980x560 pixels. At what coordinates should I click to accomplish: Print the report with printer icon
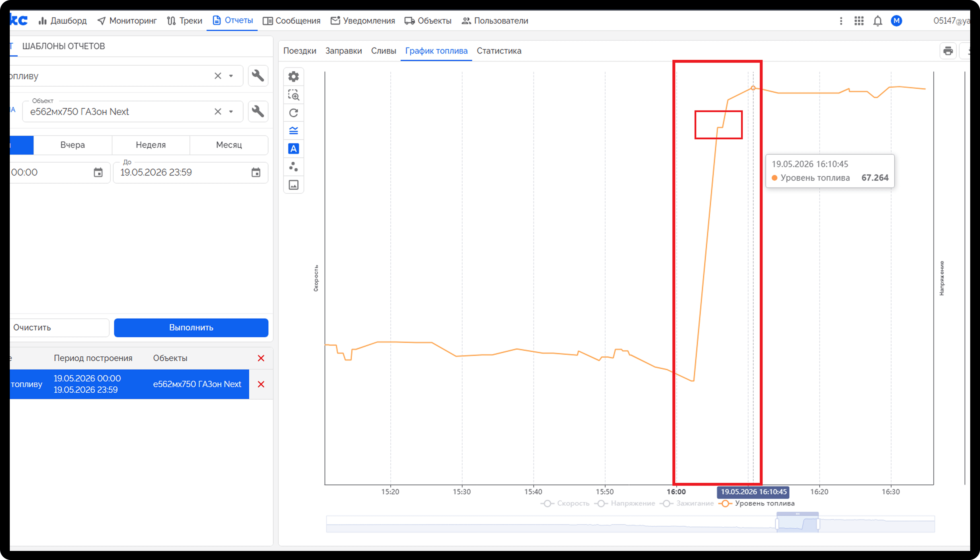tap(948, 51)
